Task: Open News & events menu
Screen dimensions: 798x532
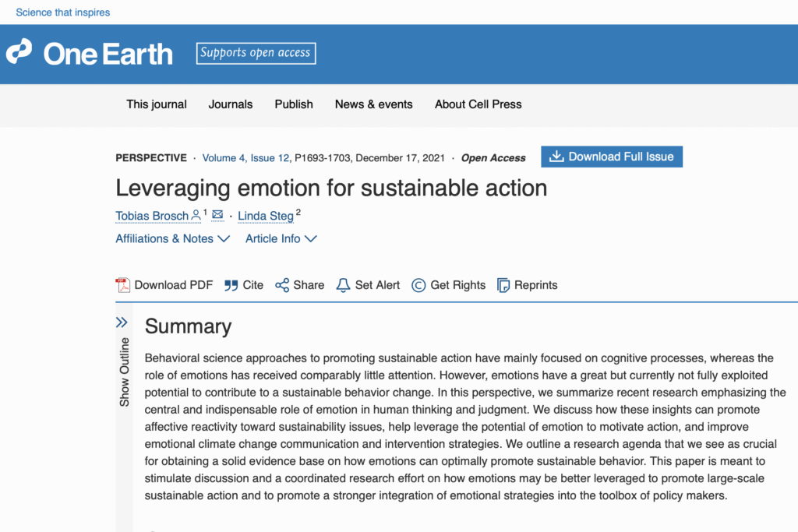Action: (373, 104)
